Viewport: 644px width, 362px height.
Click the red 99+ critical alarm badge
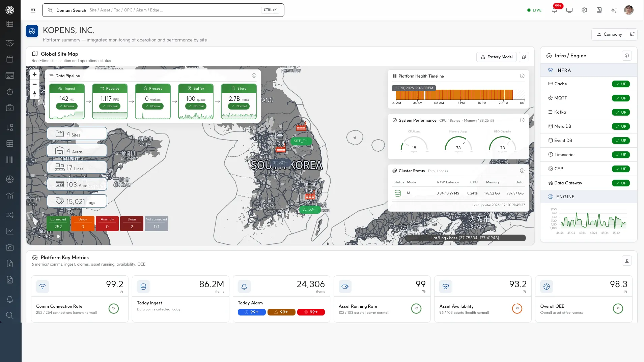[x=311, y=312]
